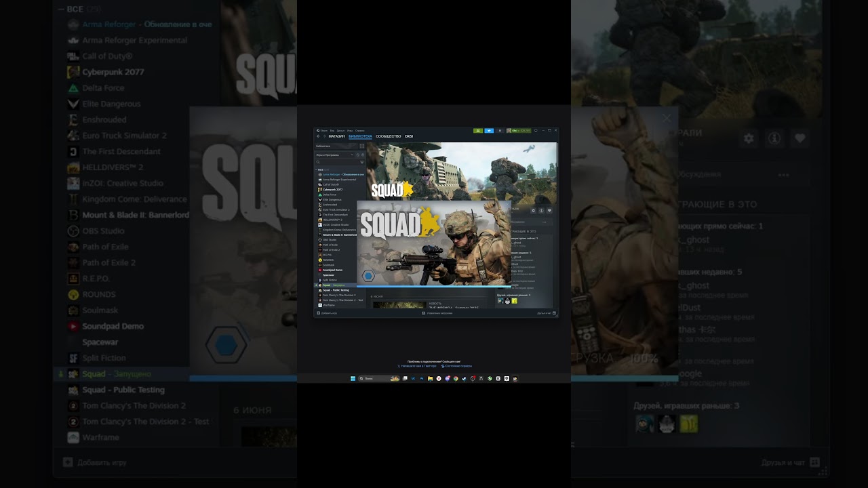Open the news article thumbnail

click(x=399, y=304)
